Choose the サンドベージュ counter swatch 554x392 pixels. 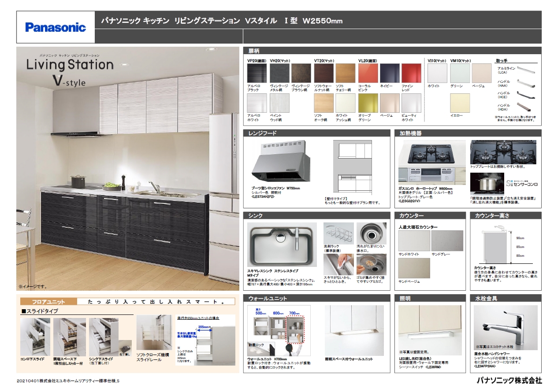pyautogui.click(x=414, y=268)
